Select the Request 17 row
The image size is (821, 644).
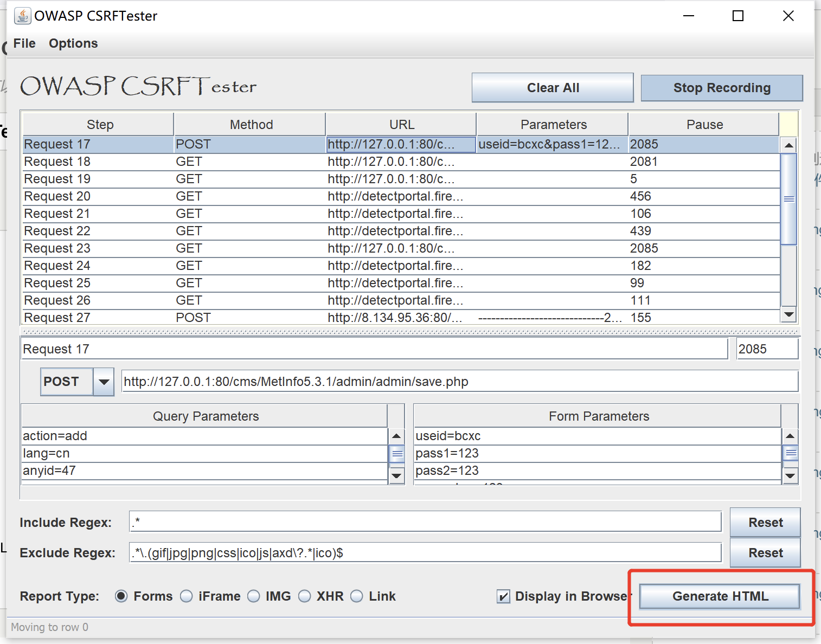tap(401, 144)
